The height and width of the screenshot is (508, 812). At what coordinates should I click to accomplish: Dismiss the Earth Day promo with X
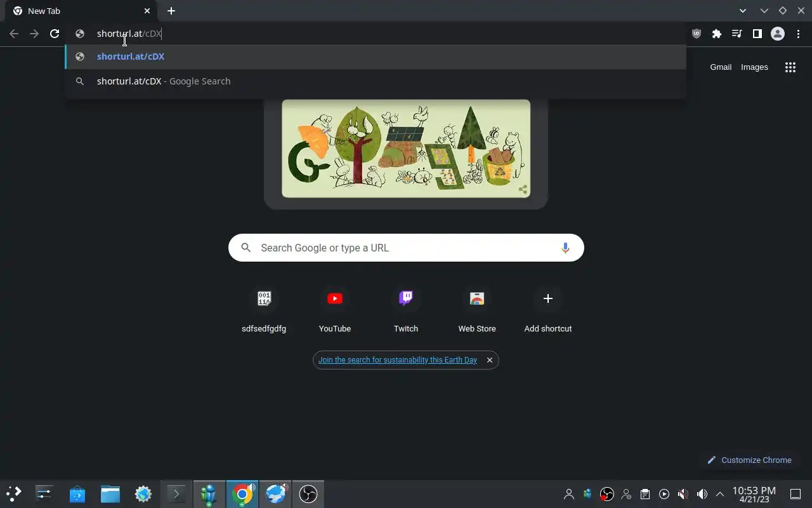[x=490, y=360]
